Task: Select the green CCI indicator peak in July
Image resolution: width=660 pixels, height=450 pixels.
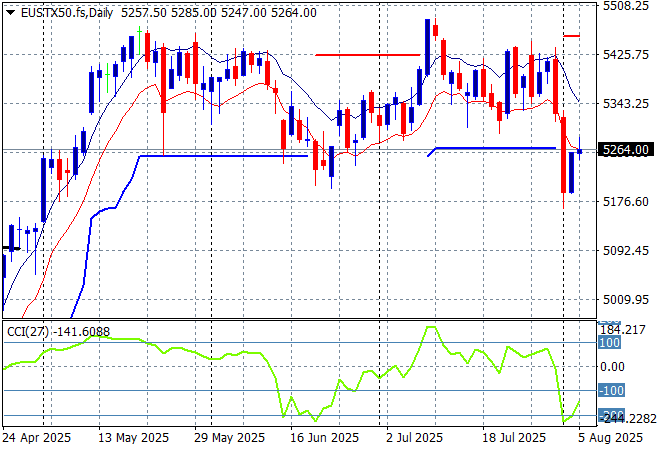Action: click(431, 327)
